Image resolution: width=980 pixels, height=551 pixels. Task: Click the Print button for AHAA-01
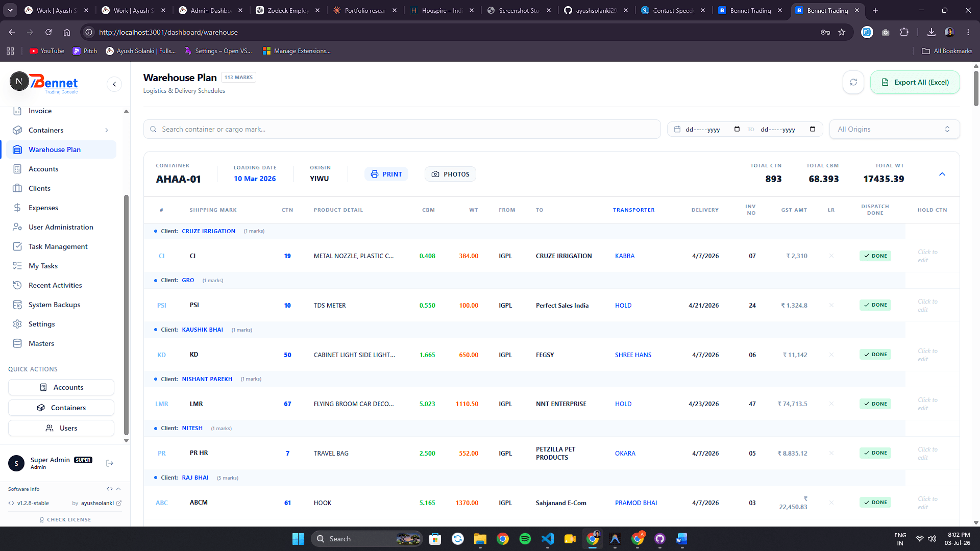[x=386, y=174]
